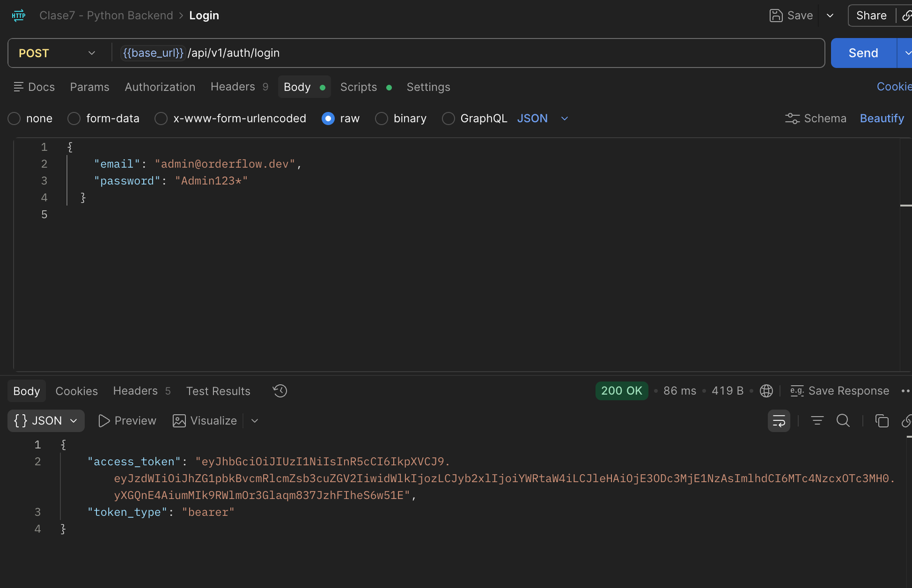The image size is (912, 588).
Task: Click the 200 OK status badge
Action: 621,391
